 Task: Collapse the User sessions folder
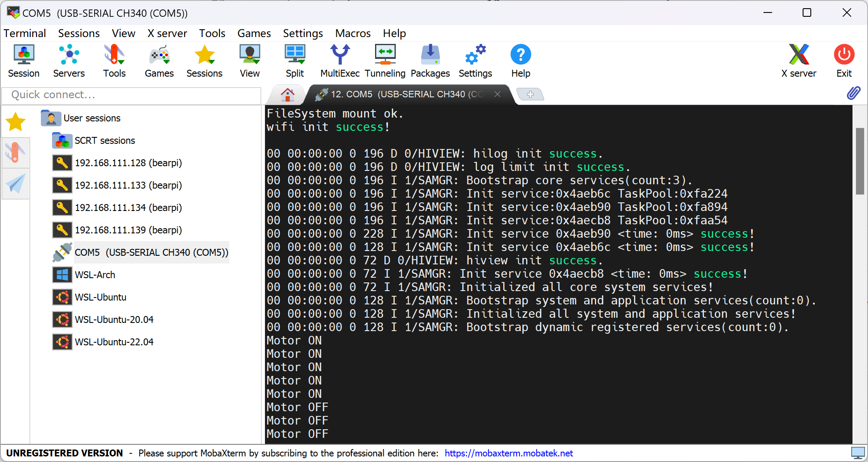(x=51, y=118)
